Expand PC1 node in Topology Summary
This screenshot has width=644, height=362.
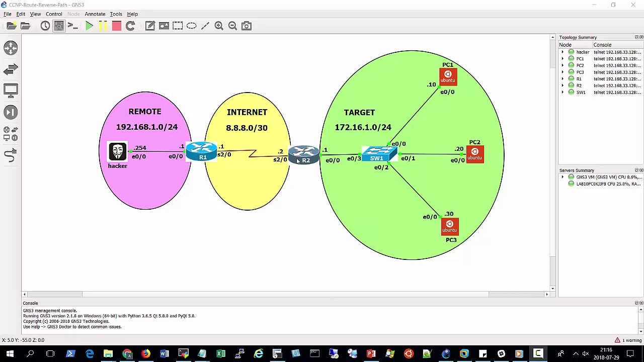tap(562, 59)
